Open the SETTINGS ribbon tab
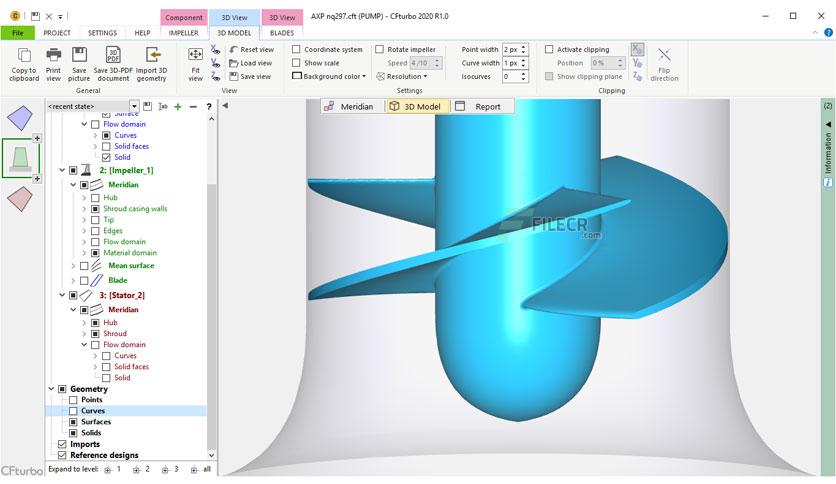 click(x=102, y=33)
